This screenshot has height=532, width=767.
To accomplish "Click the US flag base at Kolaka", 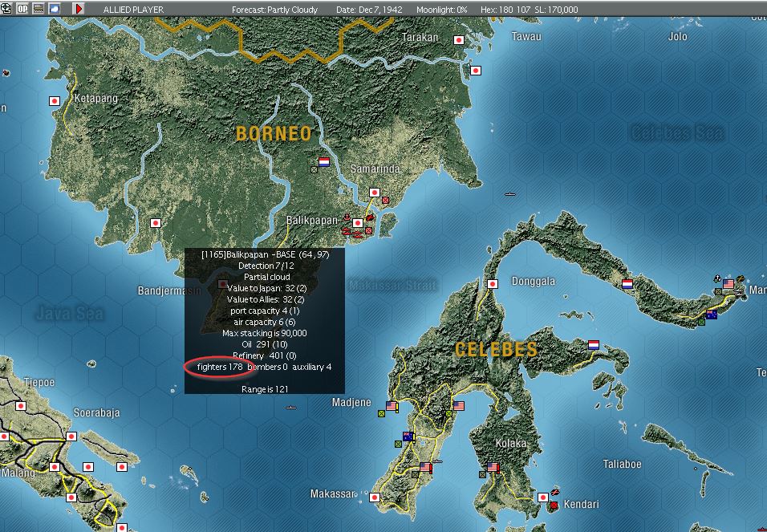I will [493, 467].
